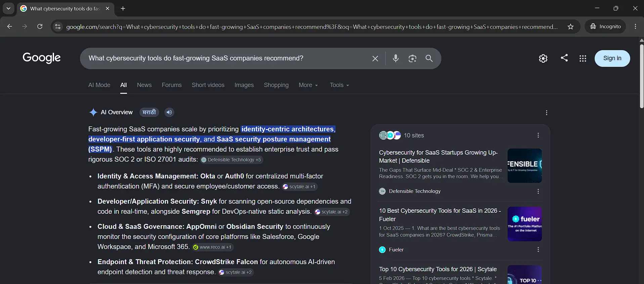Click 'Endpoint & Threat Protection' bullet heading
644x284 pixels.
[x=145, y=262]
